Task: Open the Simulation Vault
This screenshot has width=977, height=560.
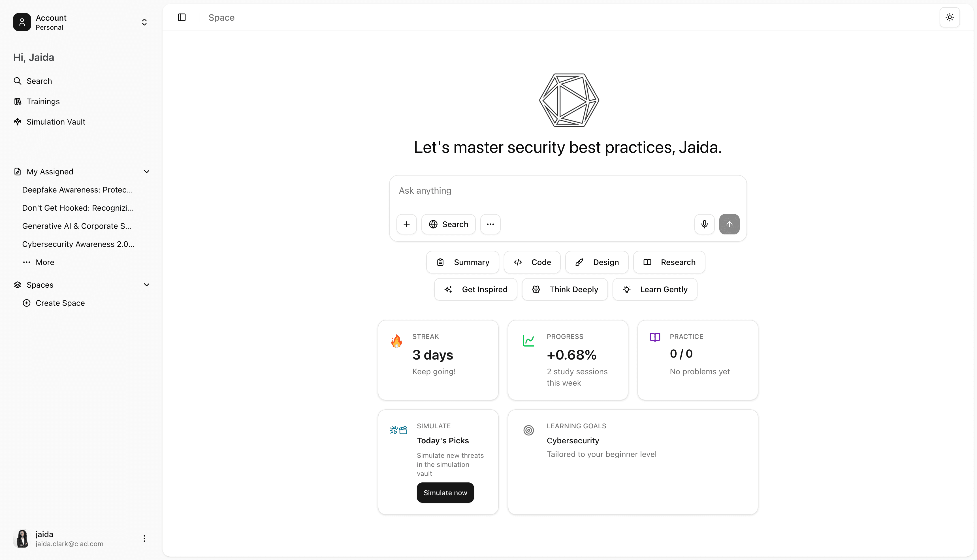Action: click(56, 121)
